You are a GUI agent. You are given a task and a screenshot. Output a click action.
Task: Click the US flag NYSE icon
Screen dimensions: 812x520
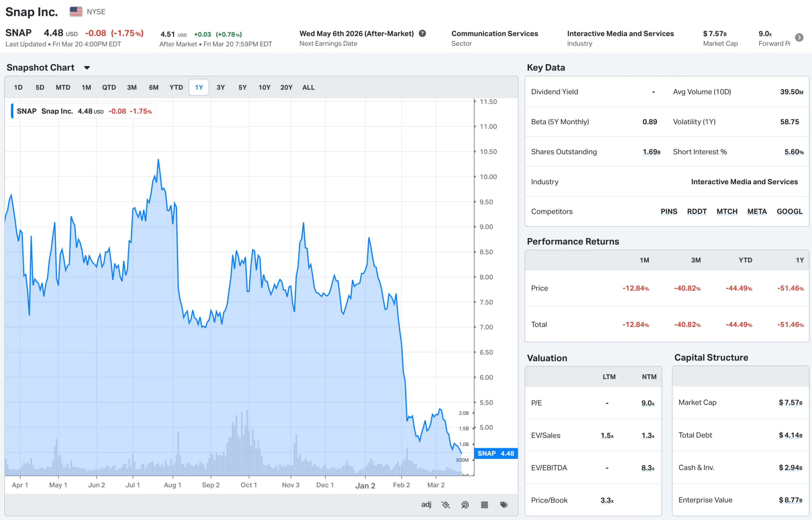pyautogui.click(x=76, y=11)
